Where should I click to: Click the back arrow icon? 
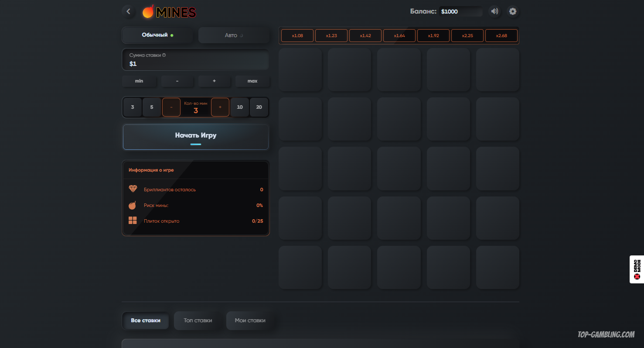point(128,11)
